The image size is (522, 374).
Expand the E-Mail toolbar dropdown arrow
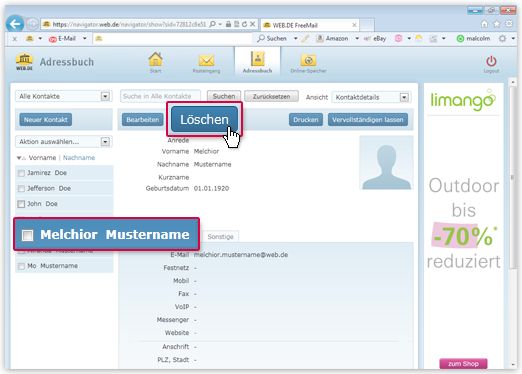(85, 39)
